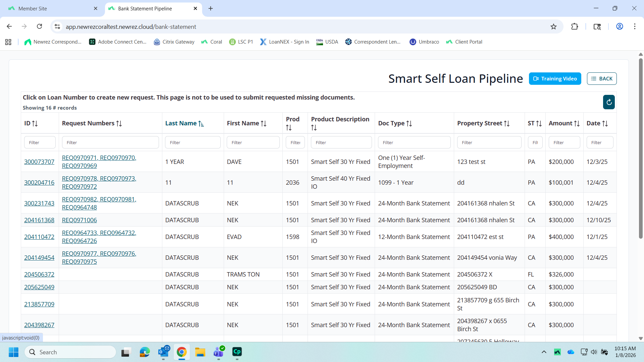Click the Last Name filter field
The image size is (644, 362).
pyautogui.click(x=193, y=142)
